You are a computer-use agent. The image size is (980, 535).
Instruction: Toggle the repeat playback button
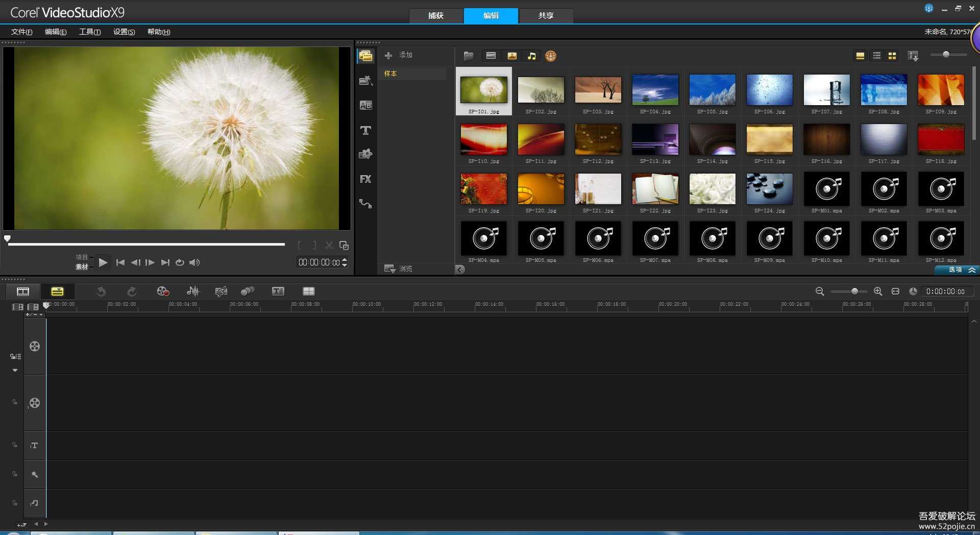(x=180, y=262)
